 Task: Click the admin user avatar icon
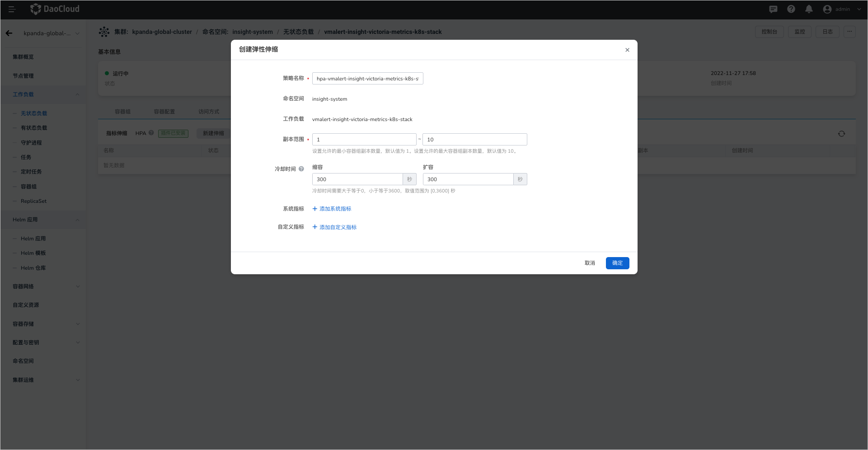[827, 9]
